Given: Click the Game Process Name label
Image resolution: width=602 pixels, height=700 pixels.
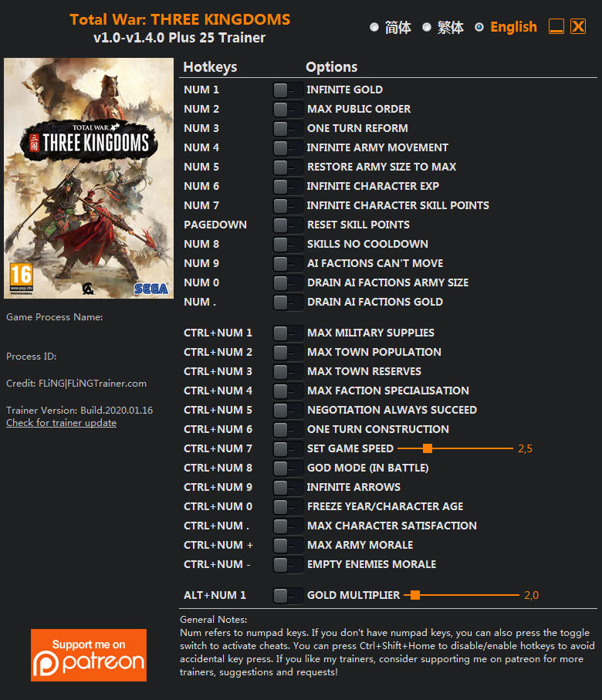Looking at the screenshot, I should [55, 317].
